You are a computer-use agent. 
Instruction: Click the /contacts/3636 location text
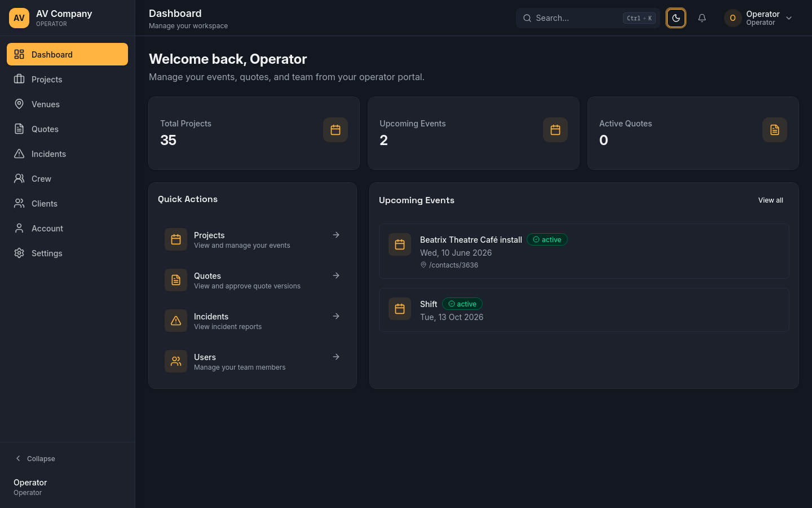(x=453, y=265)
